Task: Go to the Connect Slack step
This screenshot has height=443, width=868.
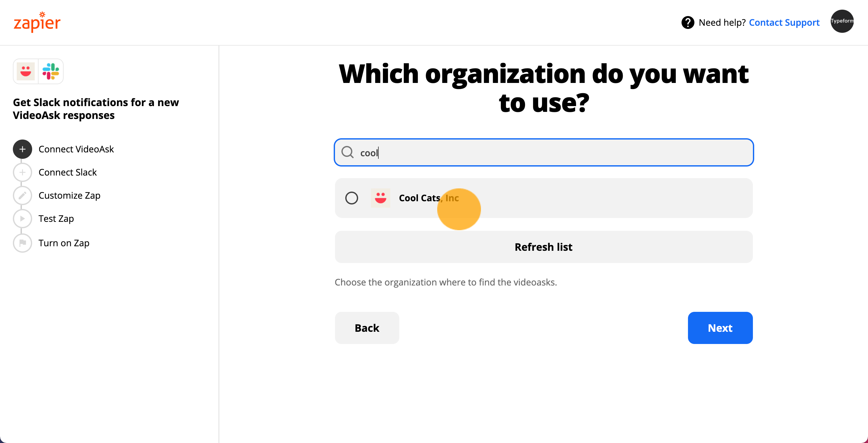Action: click(68, 173)
